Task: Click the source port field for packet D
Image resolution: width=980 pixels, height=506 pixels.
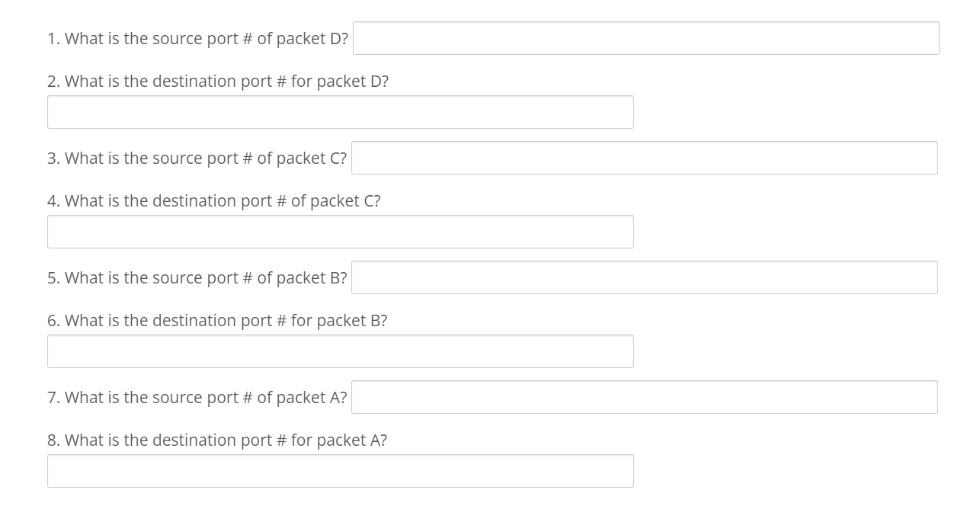Action: [644, 37]
